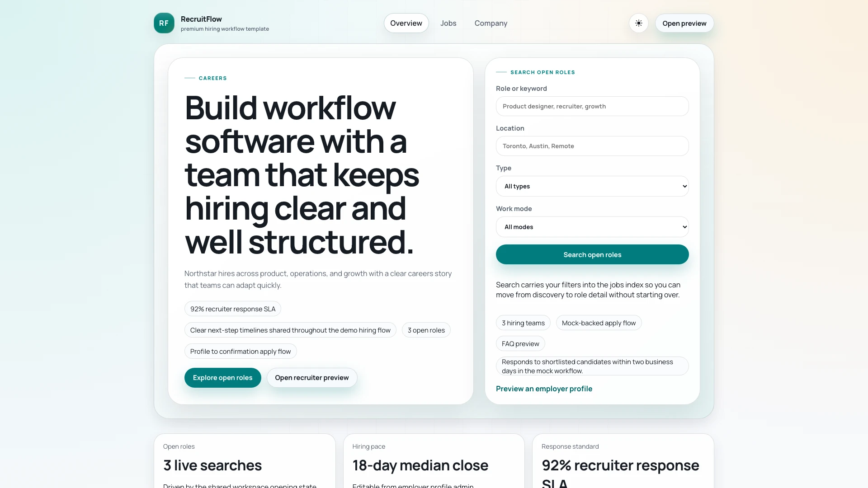The image size is (868, 488).
Task: Click 'premium hiring workflow template' tagline
Action: [x=225, y=29]
